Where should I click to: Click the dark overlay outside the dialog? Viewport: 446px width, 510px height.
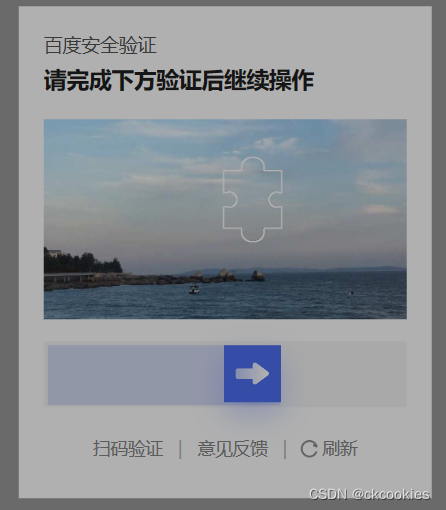tap(9, 255)
